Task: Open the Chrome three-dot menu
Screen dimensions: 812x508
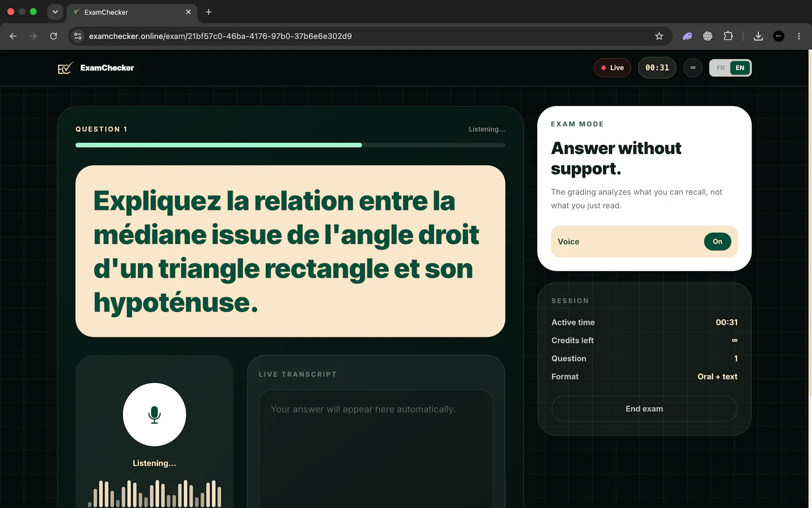Action: pyautogui.click(x=799, y=36)
